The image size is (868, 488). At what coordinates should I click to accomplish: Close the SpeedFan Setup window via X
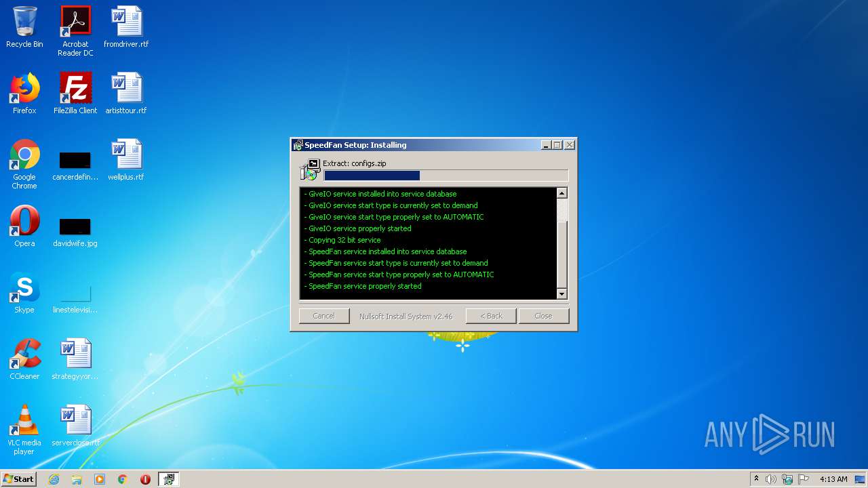570,145
